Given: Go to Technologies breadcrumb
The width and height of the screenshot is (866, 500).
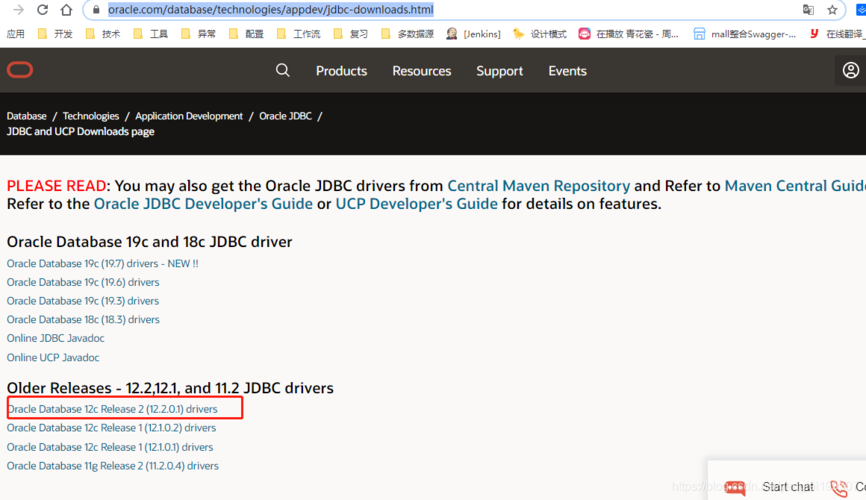Looking at the screenshot, I should [x=91, y=116].
